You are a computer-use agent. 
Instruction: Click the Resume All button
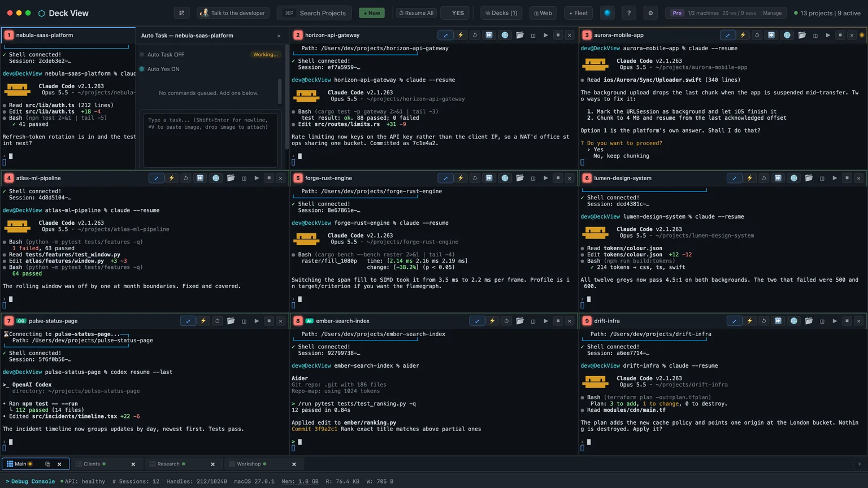coord(416,13)
